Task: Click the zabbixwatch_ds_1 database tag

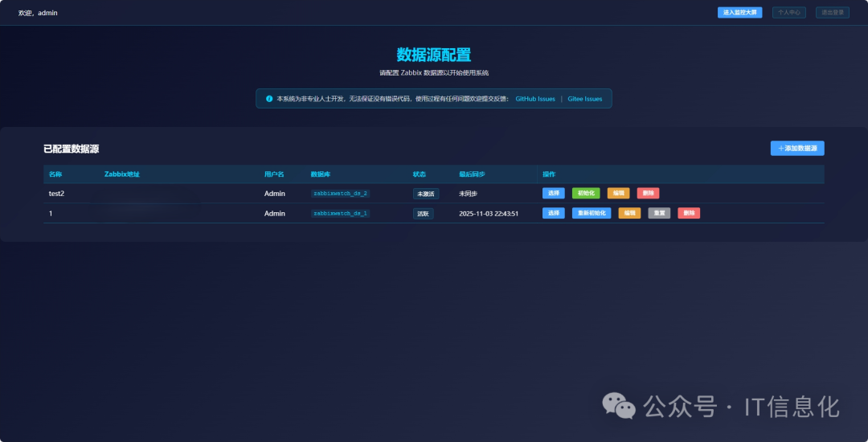Action: pos(341,214)
